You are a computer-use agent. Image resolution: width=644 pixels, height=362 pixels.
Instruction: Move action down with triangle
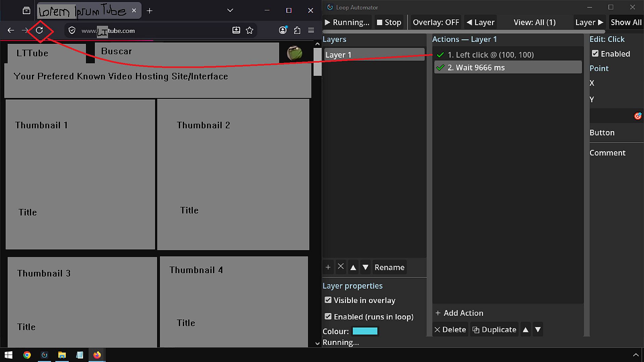click(538, 329)
